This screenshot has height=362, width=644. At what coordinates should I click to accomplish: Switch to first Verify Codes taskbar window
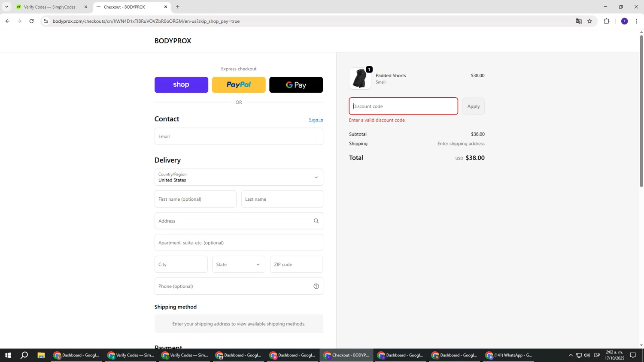[x=131, y=355]
